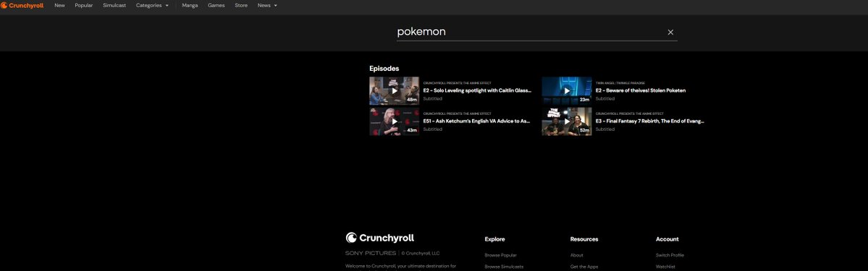Image resolution: width=868 pixels, height=271 pixels.
Task: Click the Subtitled label under Ash Ketchum's episode
Action: (x=433, y=129)
